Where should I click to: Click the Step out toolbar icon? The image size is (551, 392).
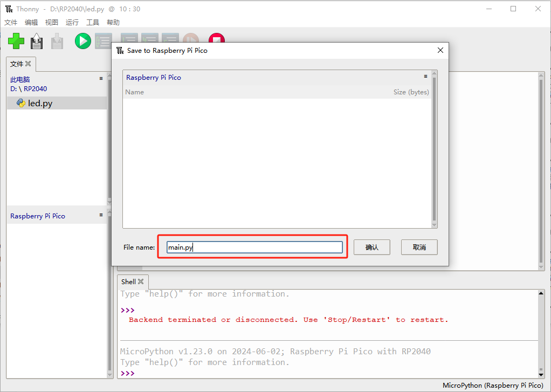(x=170, y=38)
